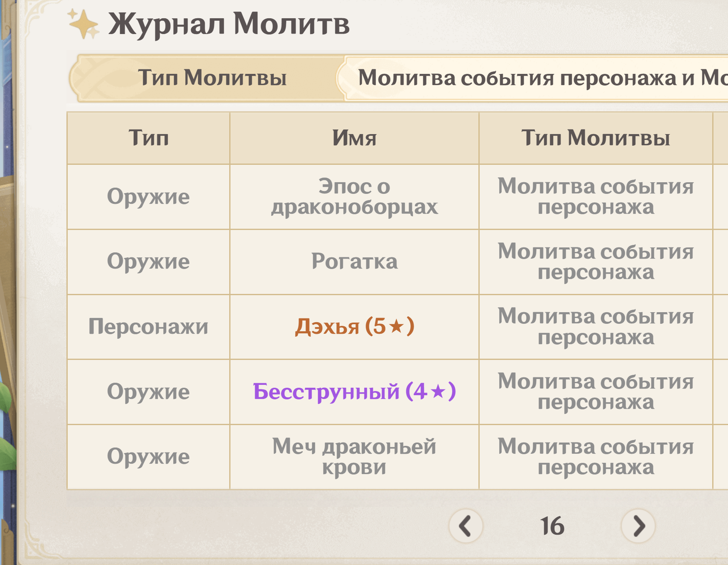Open the Молитва события персонажа dropdown
This screenshot has height=565, width=728.
(x=536, y=78)
